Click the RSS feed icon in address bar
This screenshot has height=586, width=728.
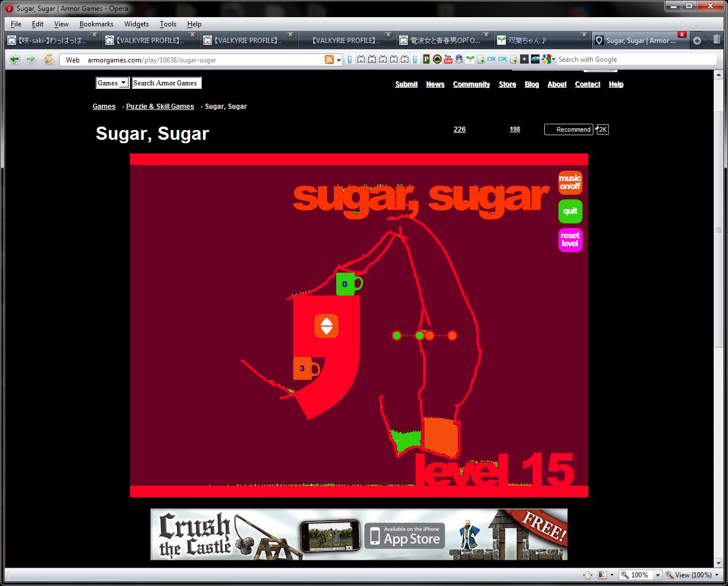pyautogui.click(x=329, y=60)
